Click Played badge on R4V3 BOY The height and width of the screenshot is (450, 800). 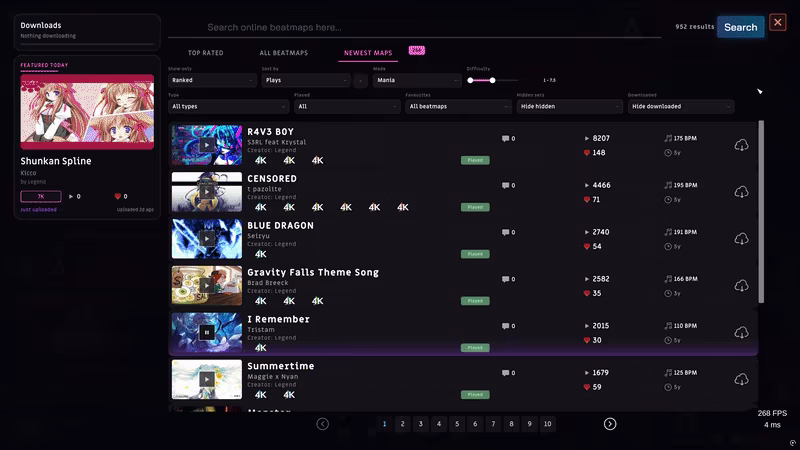[475, 160]
